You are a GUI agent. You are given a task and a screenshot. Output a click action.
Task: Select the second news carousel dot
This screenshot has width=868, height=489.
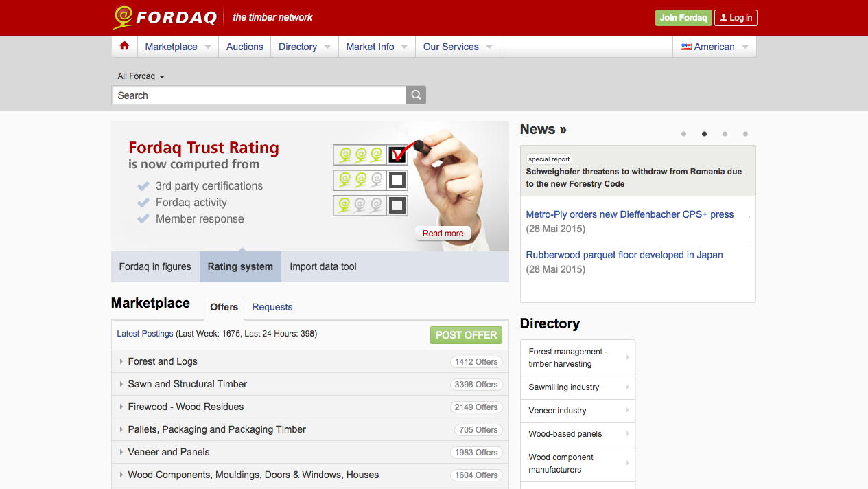[704, 134]
